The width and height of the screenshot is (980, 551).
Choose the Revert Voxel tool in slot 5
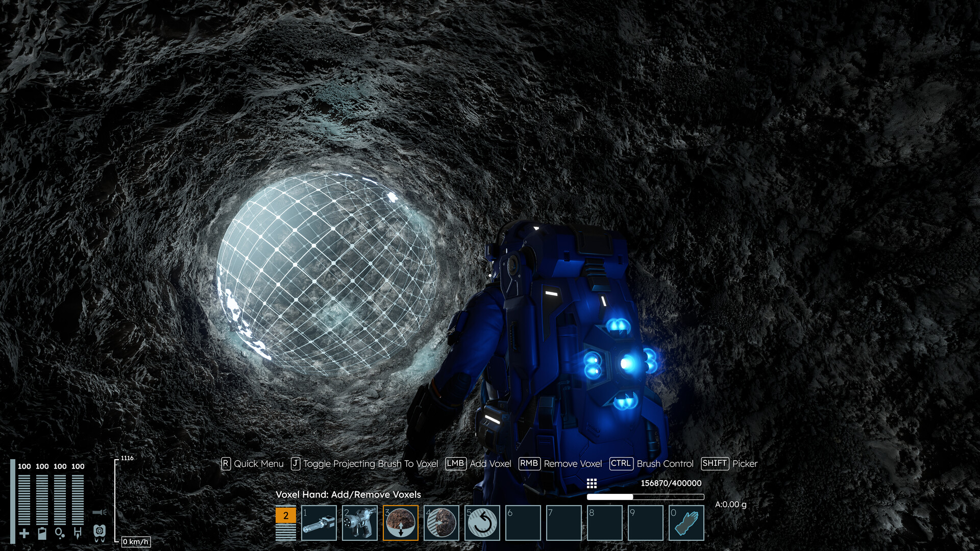pos(482,523)
